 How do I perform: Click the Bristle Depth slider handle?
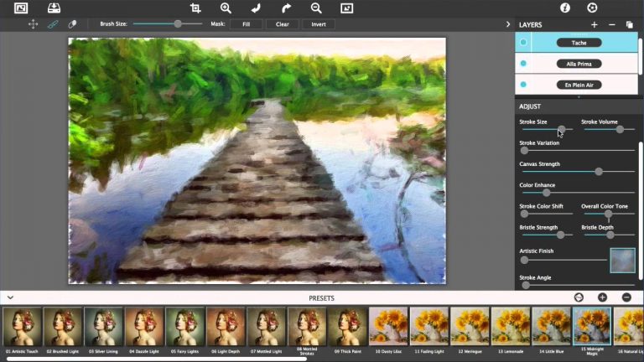pyautogui.click(x=610, y=235)
